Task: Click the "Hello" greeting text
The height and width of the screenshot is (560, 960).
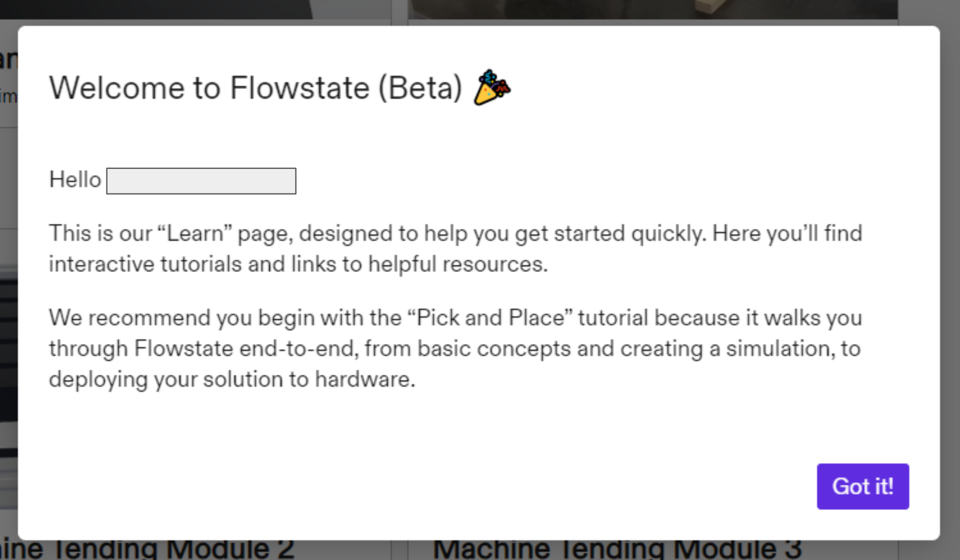Action: click(75, 180)
